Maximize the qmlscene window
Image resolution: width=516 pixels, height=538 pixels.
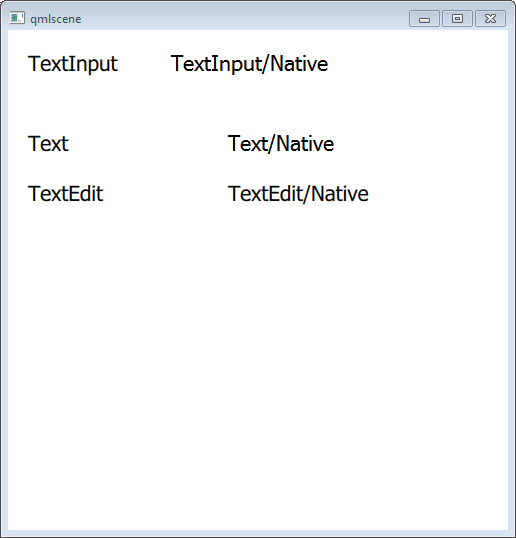(x=457, y=19)
